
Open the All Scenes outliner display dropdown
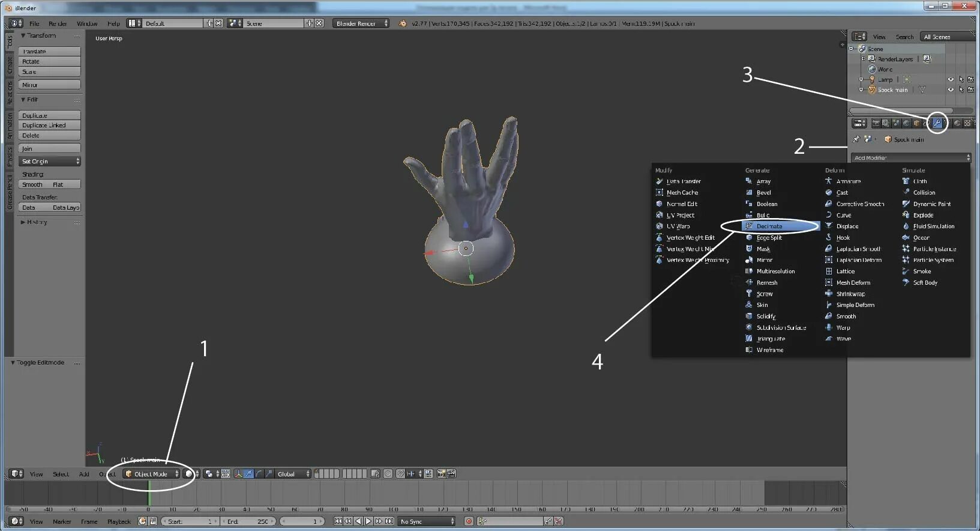pos(947,37)
